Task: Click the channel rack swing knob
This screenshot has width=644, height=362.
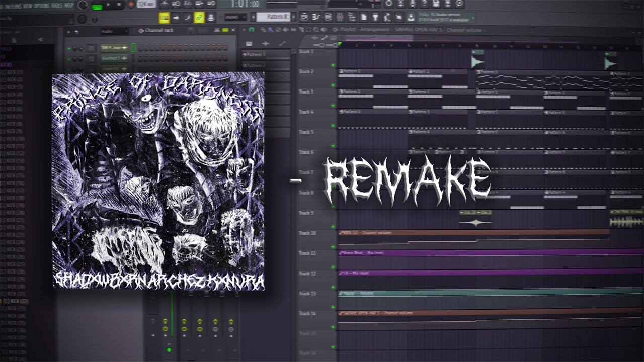Action: tap(191, 30)
